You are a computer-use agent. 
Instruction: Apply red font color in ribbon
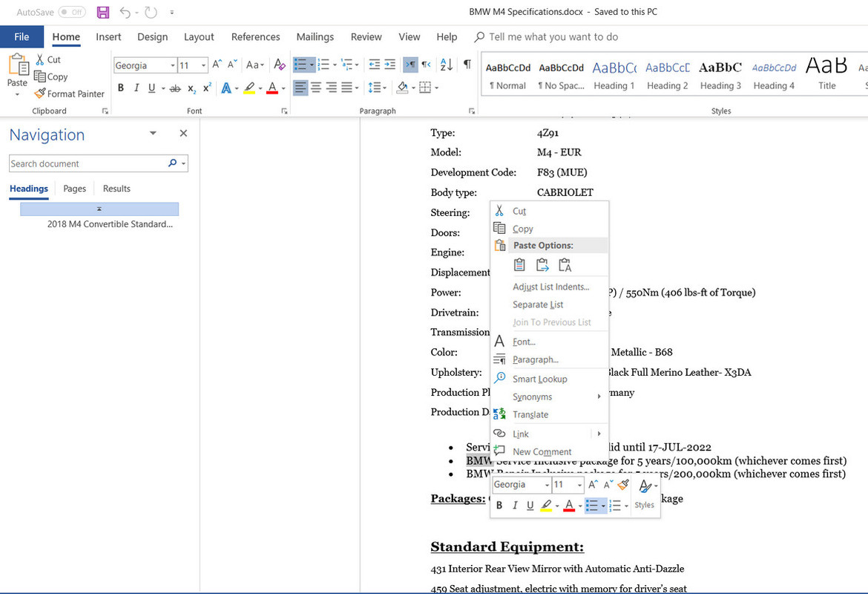click(272, 88)
